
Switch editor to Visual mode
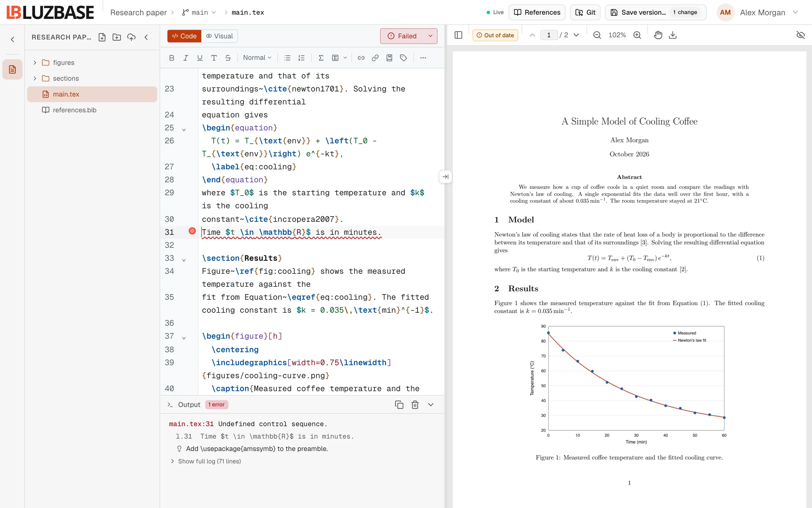(x=219, y=36)
